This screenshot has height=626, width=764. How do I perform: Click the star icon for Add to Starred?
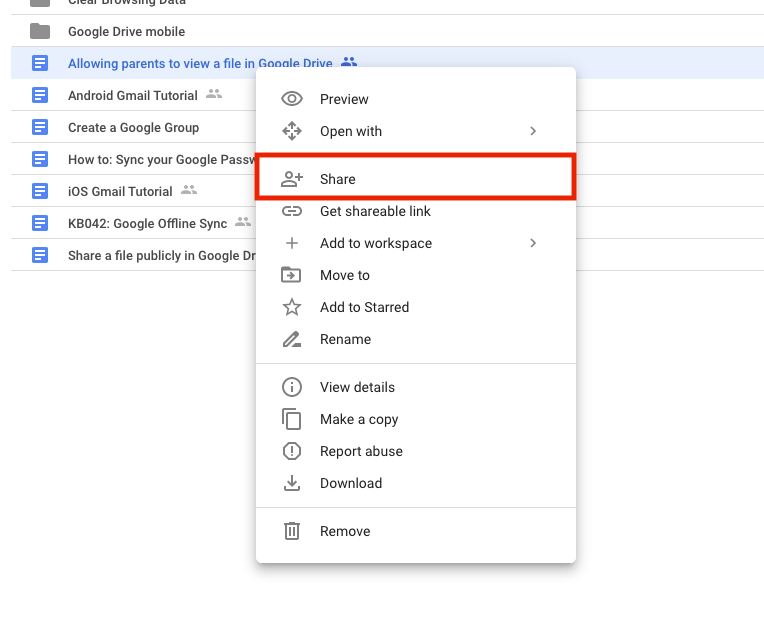292,307
